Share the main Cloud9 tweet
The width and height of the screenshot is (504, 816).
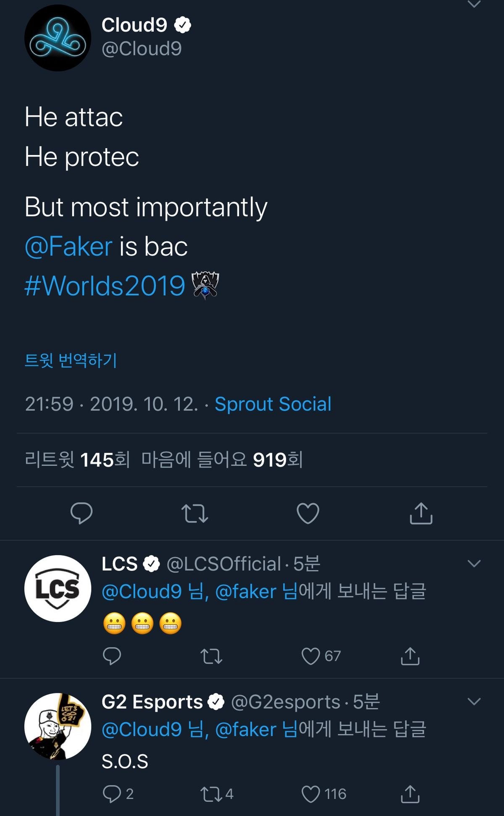coord(421,513)
